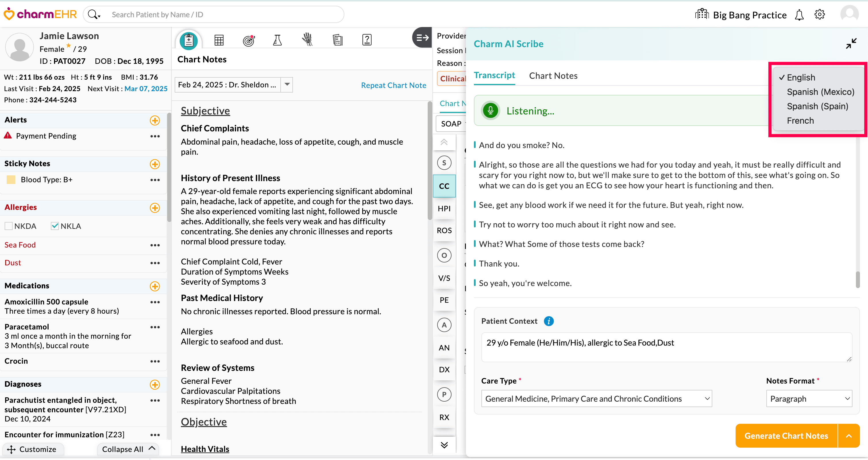This screenshot has height=460, width=868.
Task: Check the NKDA checkbox
Action: (x=9, y=226)
